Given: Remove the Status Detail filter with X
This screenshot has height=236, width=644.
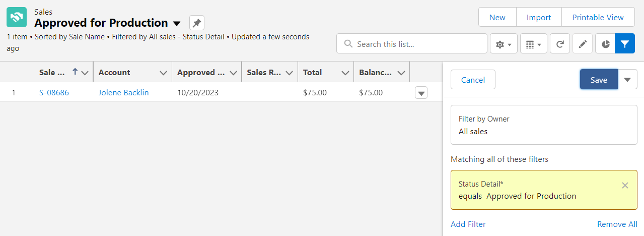Looking at the screenshot, I should coord(625,185).
